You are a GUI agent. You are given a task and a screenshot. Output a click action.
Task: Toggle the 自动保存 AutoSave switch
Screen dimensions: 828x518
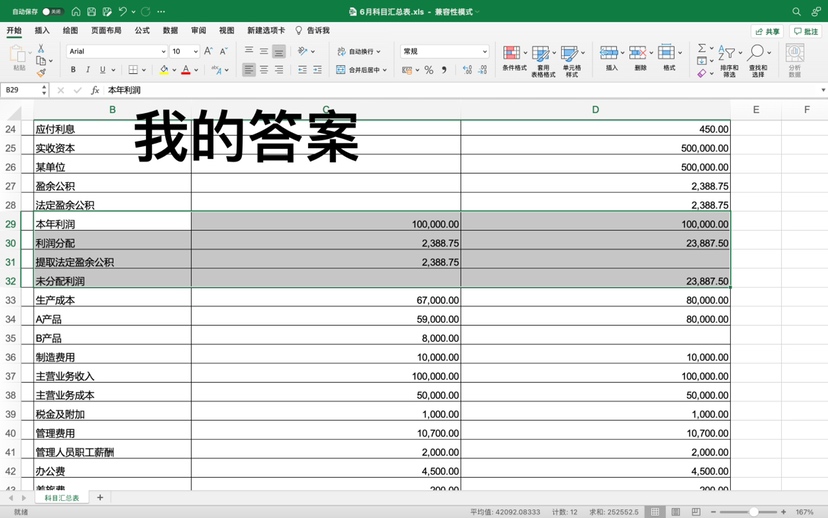point(52,12)
